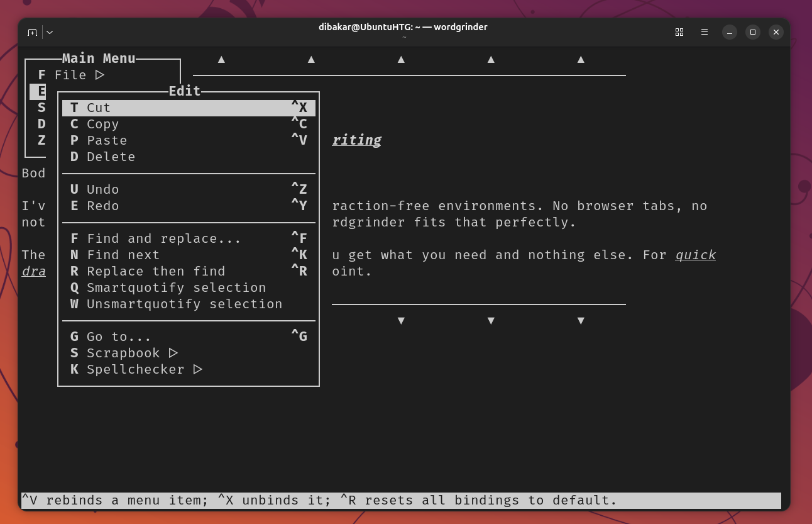Choose Copy from the Edit menu
This screenshot has height=524, width=812.
[189, 124]
